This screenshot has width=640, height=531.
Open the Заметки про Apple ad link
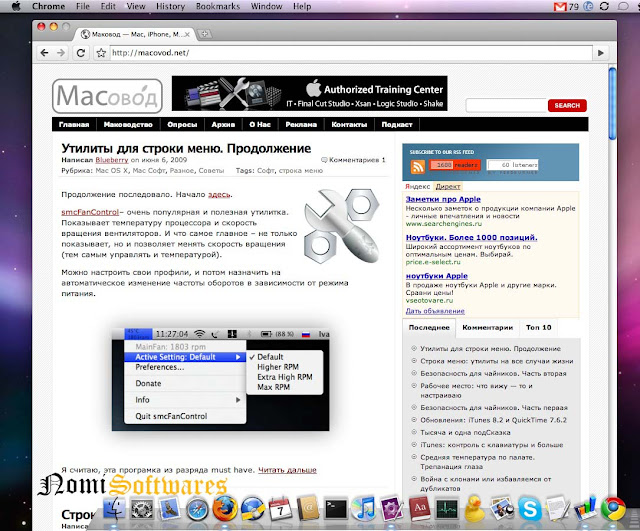click(443, 199)
